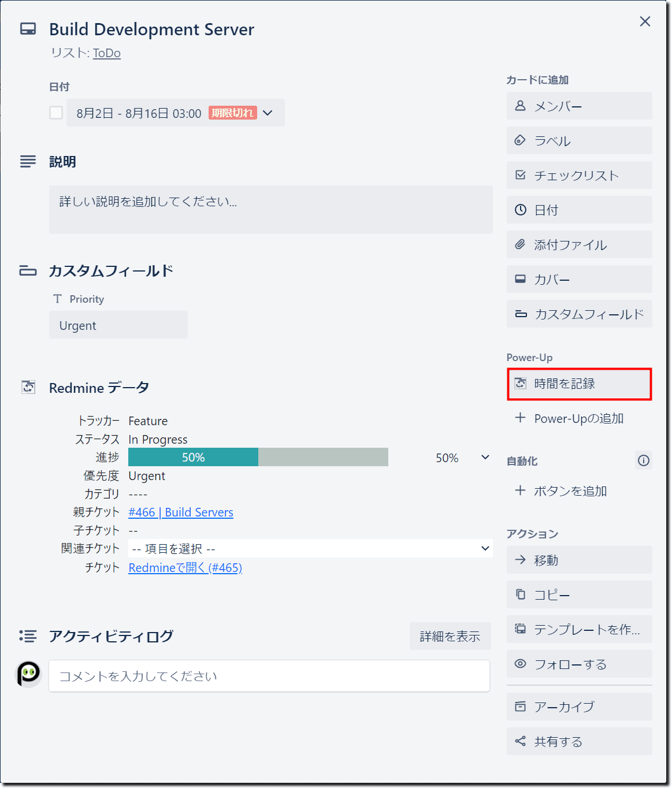This screenshot has height=788, width=672.
Task: Click the チェックリスト checklist icon
Action: click(521, 175)
